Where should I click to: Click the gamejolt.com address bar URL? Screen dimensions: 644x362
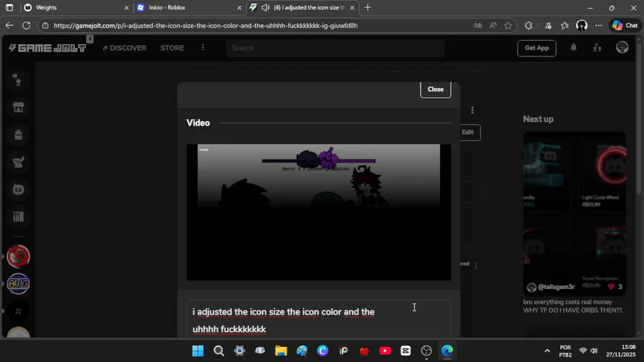click(x=205, y=26)
